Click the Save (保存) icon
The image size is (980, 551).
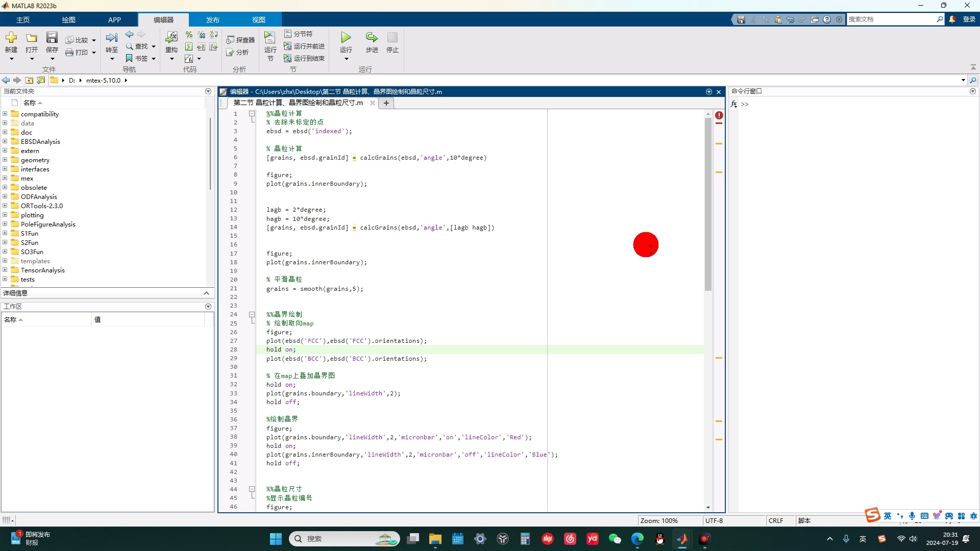pyautogui.click(x=52, y=37)
